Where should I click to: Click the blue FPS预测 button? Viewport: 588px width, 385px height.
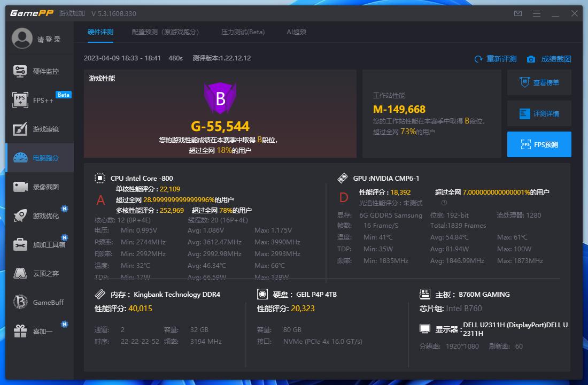[x=539, y=144]
